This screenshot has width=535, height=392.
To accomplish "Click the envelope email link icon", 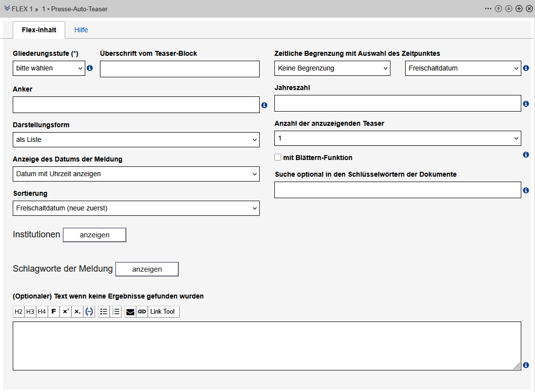I will pos(130,312).
